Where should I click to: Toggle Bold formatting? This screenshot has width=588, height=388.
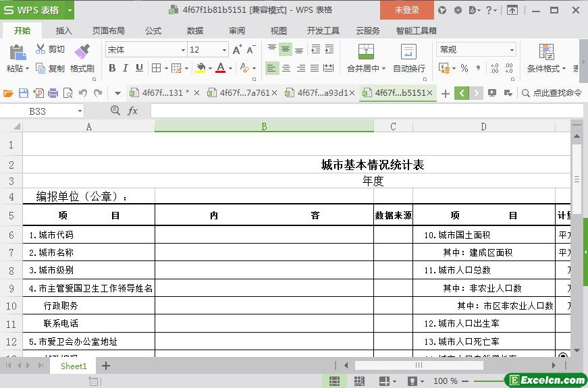point(112,68)
